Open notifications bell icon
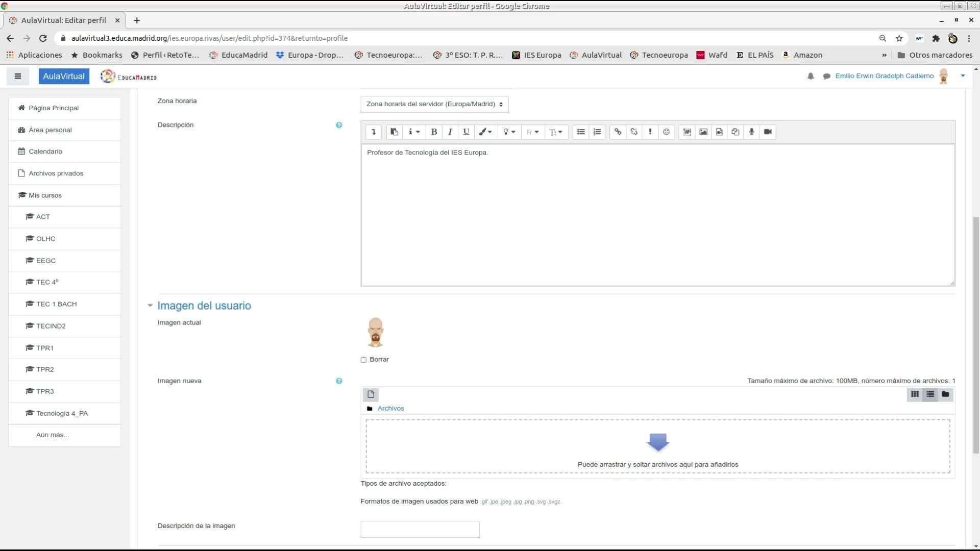The width and height of the screenshot is (980, 551). [x=811, y=76]
